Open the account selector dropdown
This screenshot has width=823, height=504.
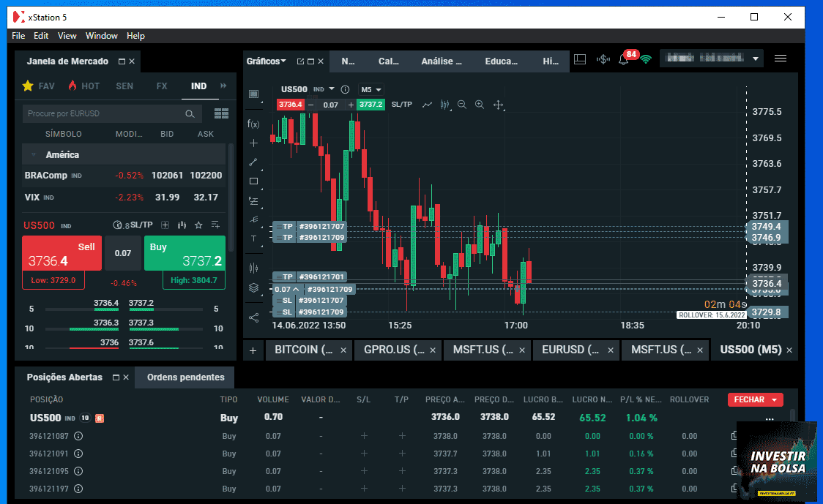(x=756, y=59)
